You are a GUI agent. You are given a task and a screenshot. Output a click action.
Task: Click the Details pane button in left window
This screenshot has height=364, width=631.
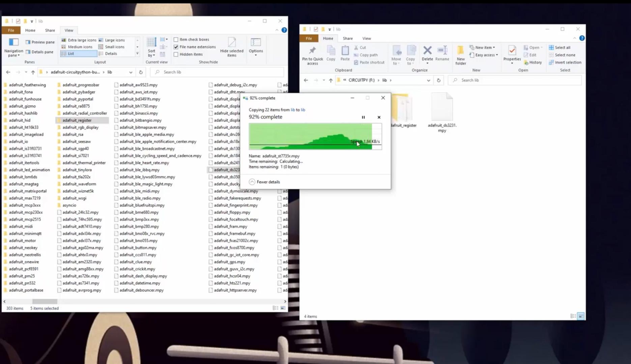[x=39, y=52]
